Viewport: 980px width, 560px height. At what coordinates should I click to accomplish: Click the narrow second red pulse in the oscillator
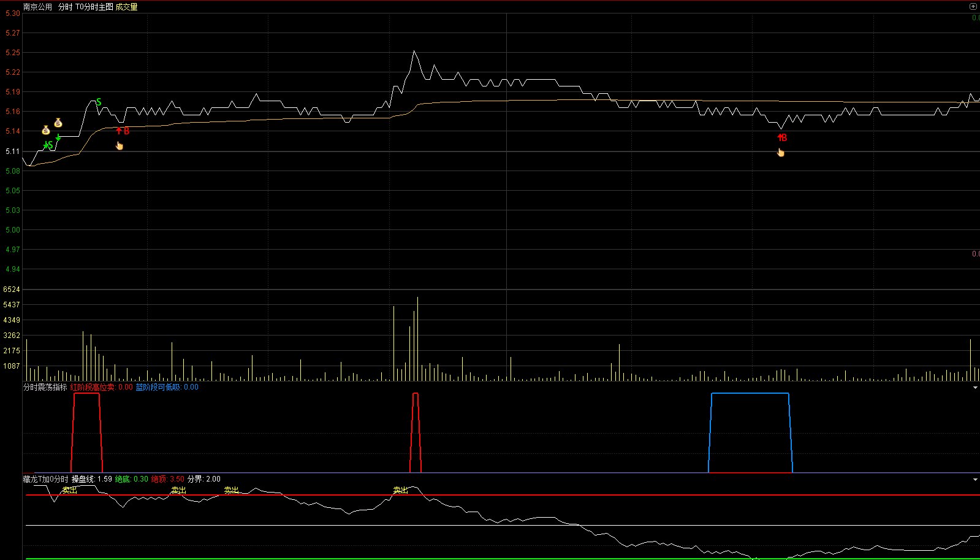point(416,432)
